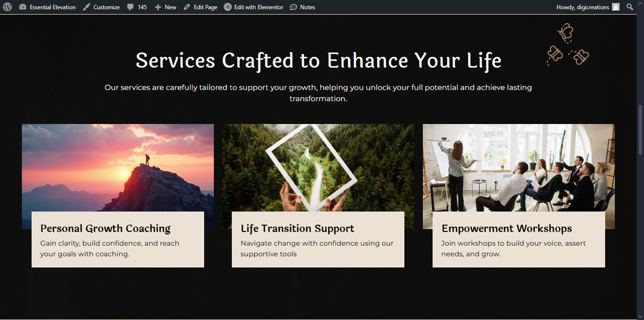
Task: Click the Elementor logo icon
Action: tap(227, 7)
